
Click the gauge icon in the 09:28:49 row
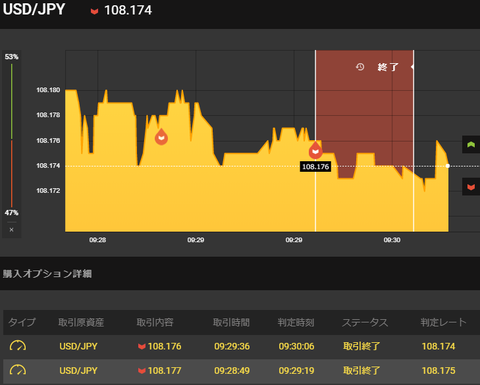point(18,370)
